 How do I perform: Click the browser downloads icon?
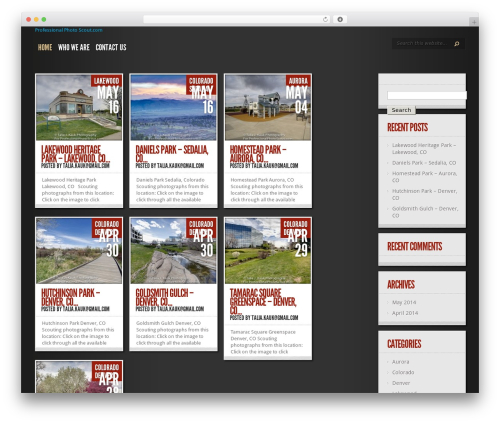340,19
